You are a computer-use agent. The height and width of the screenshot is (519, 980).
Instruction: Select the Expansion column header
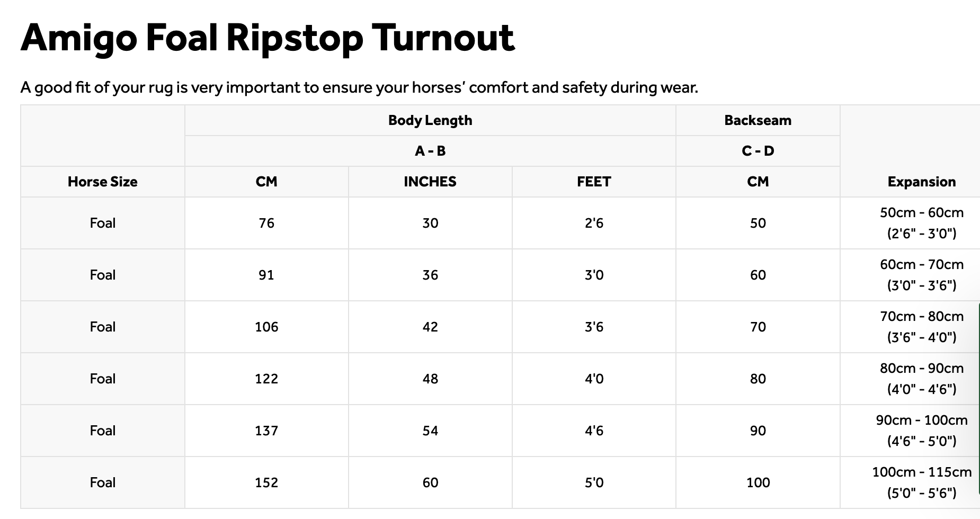pyautogui.click(x=921, y=182)
